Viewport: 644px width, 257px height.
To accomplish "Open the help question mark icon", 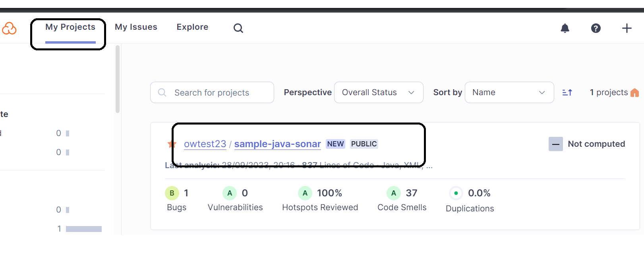I will pyautogui.click(x=596, y=28).
